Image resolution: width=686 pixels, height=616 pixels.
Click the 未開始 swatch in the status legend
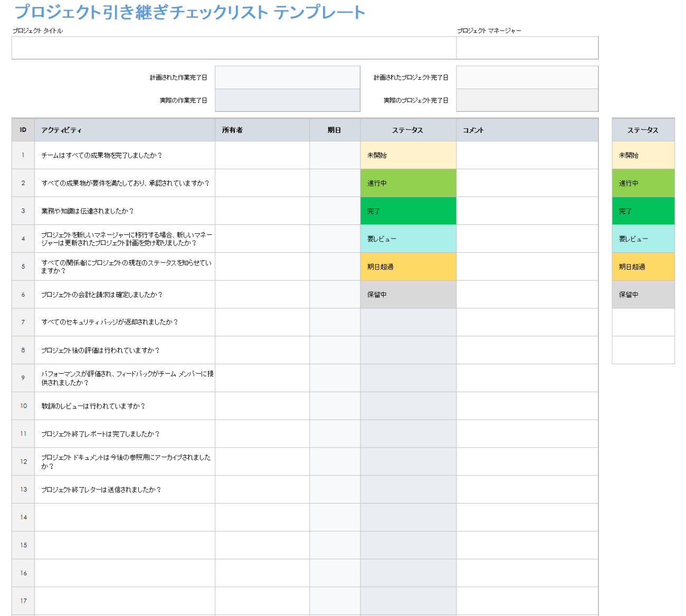tap(643, 155)
